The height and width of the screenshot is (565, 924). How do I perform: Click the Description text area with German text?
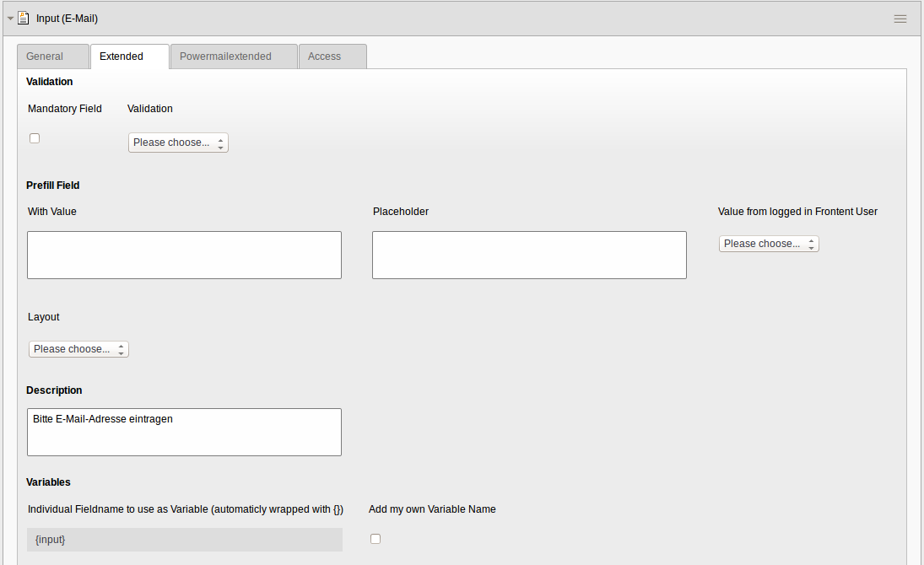click(x=184, y=432)
